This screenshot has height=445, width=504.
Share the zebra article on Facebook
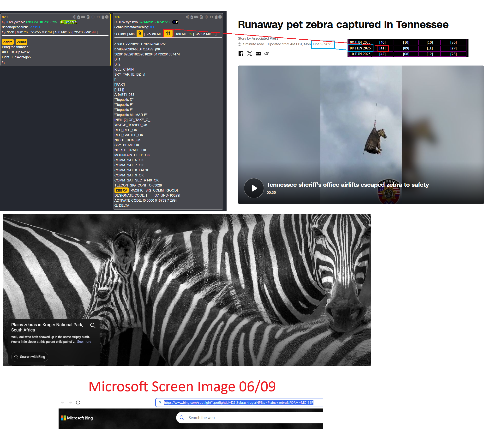[241, 54]
